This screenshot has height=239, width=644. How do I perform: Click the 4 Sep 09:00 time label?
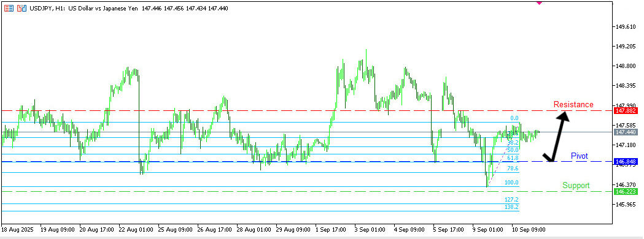410,230
